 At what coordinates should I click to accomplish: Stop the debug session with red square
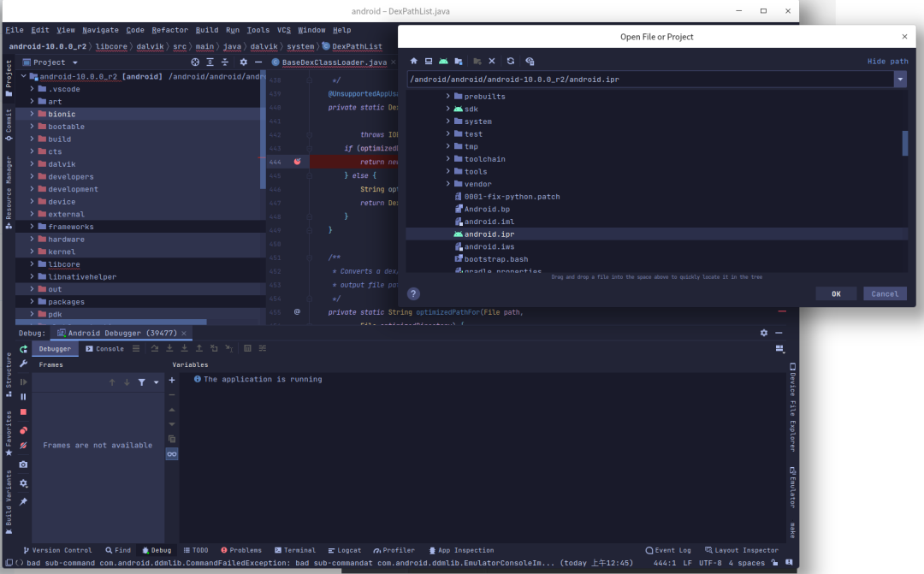[24, 412]
